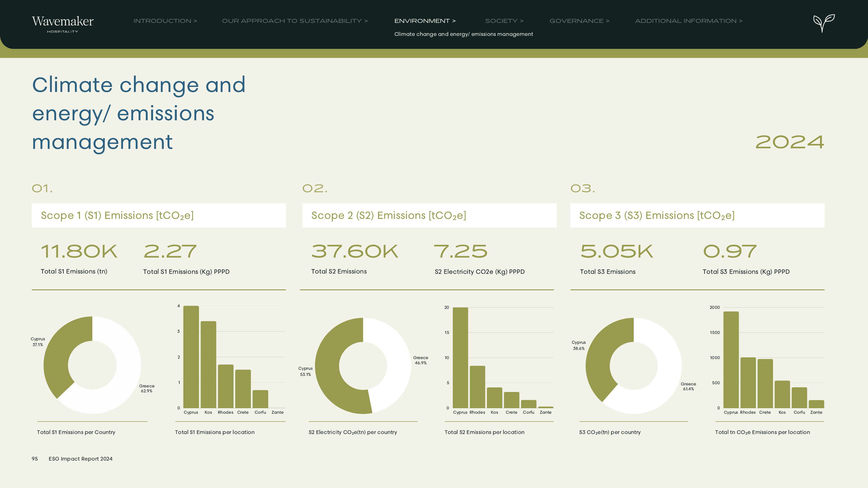Click the Kos bar in S1 per location chart
868x488 pixels.
click(208, 364)
